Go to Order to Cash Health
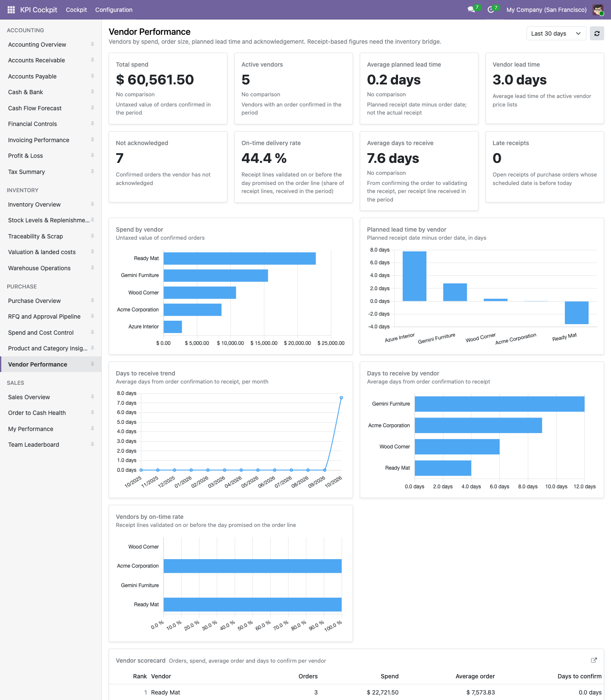The image size is (611, 700). coord(37,413)
